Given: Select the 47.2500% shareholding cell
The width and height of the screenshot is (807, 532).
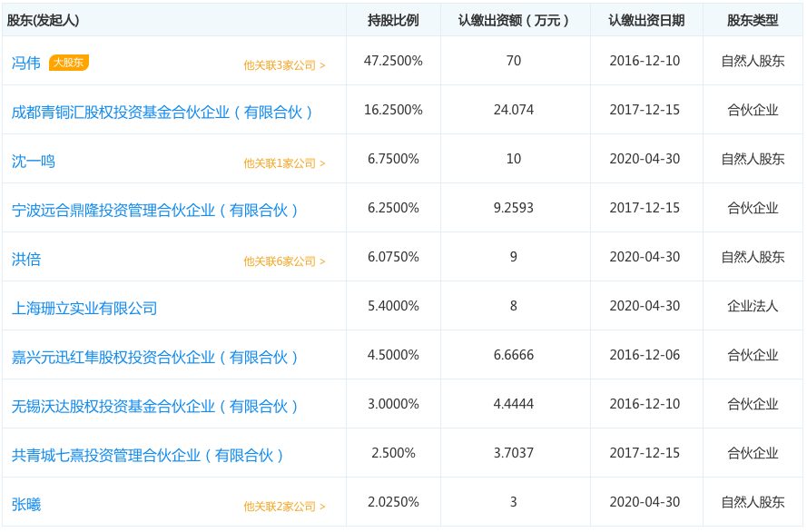Looking at the screenshot, I should pos(393,61).
